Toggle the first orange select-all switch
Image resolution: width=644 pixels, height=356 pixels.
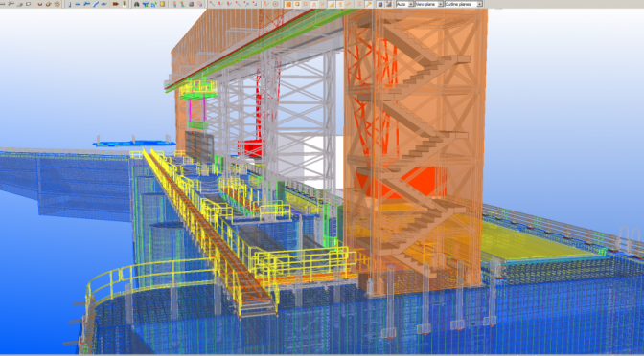point(288,4)
